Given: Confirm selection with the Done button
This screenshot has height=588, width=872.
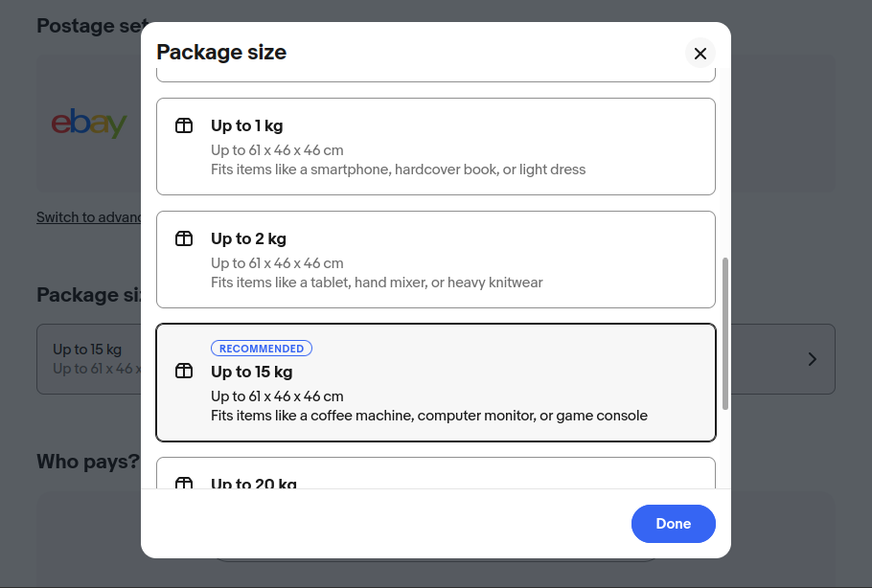Looking at the screenshot, I should point(674,524).
